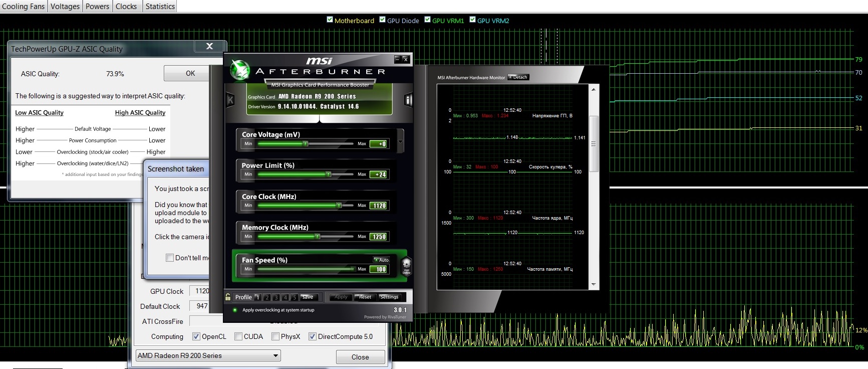Close the GPU-Z ASIC Quality dialog
Screen dimensions: 868x369
tap(210, 46)
